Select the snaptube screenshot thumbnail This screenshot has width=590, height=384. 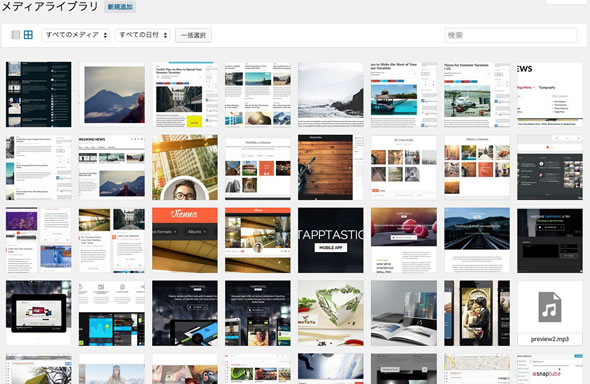pos(550,369)
